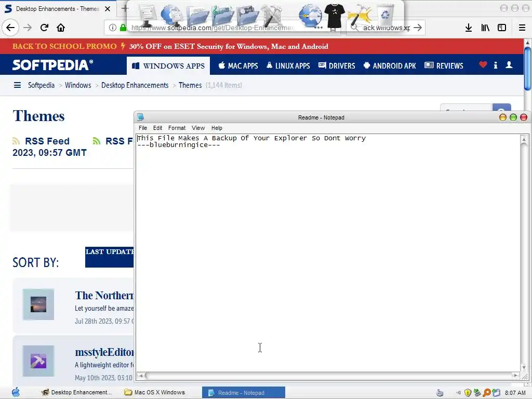Click the Windows breadcrumb link
Viewport: 532px width, 399px height.
pyautogui.click(x=78, y=85)
